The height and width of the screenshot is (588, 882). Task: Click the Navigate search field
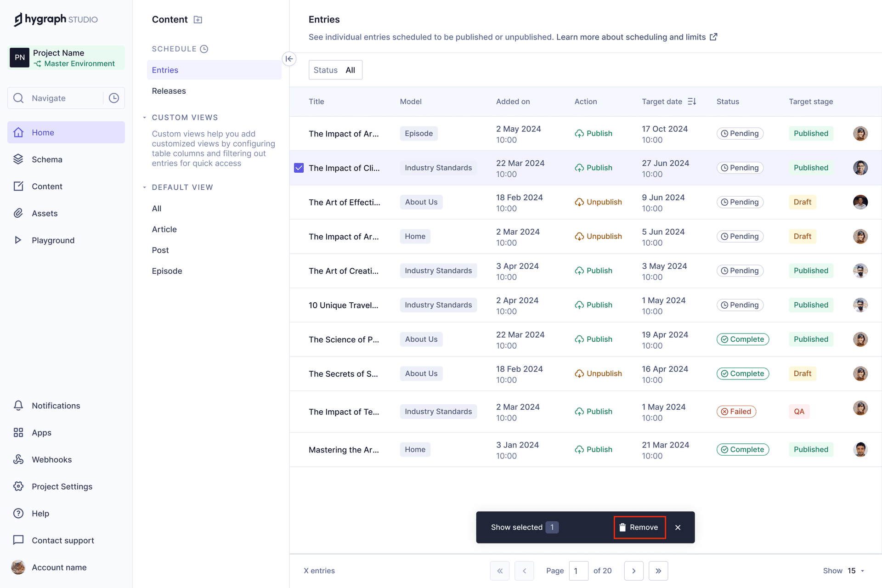click(66, 98)
